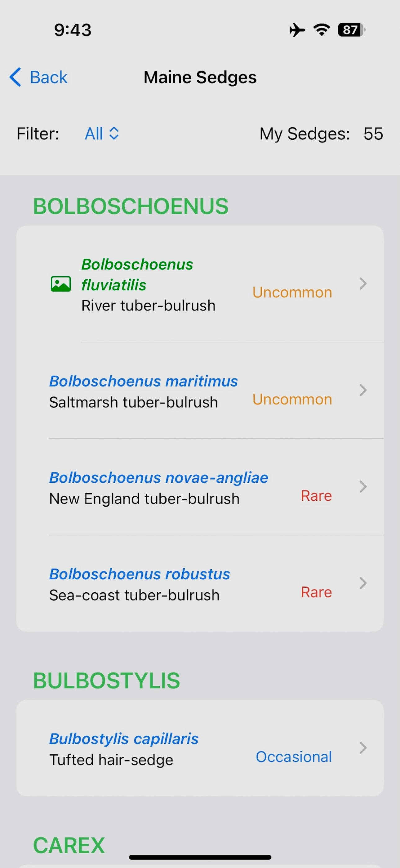This screenshot has height=868, width=400.
Task: Open the All filter dropdown
Action: click(102, 133)
